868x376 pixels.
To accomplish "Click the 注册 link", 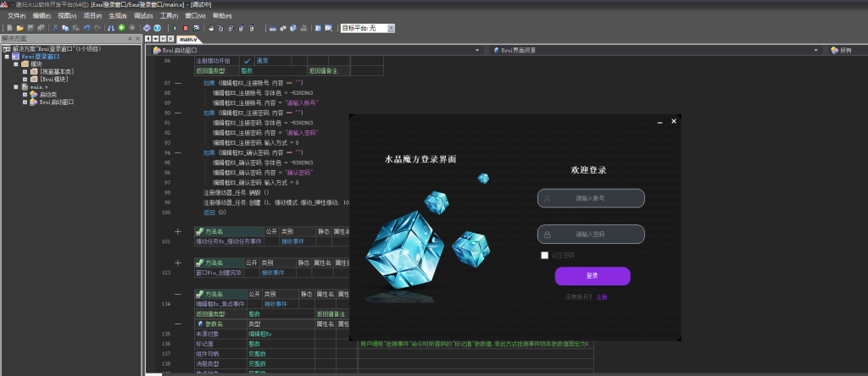I will coord(601,297).
